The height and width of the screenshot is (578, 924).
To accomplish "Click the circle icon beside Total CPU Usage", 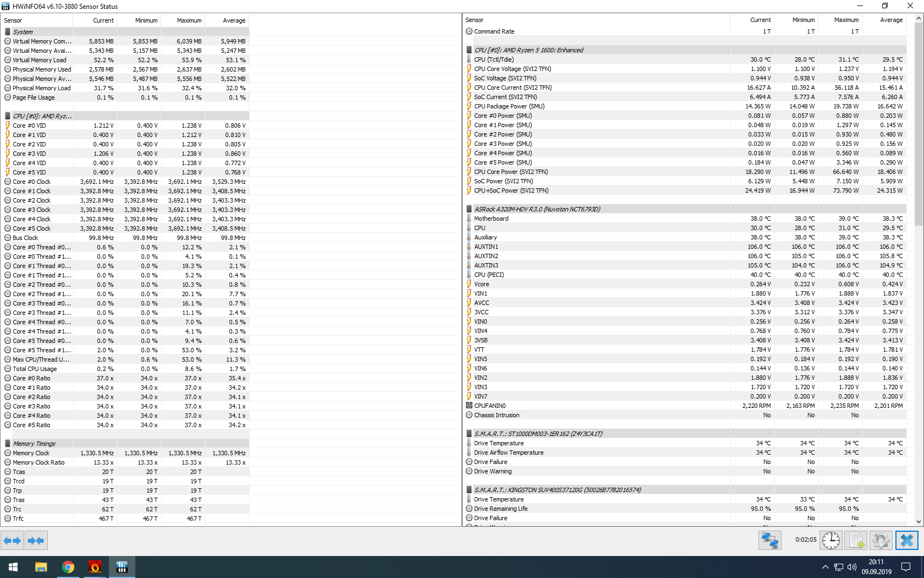I will [x=8, y=369].
